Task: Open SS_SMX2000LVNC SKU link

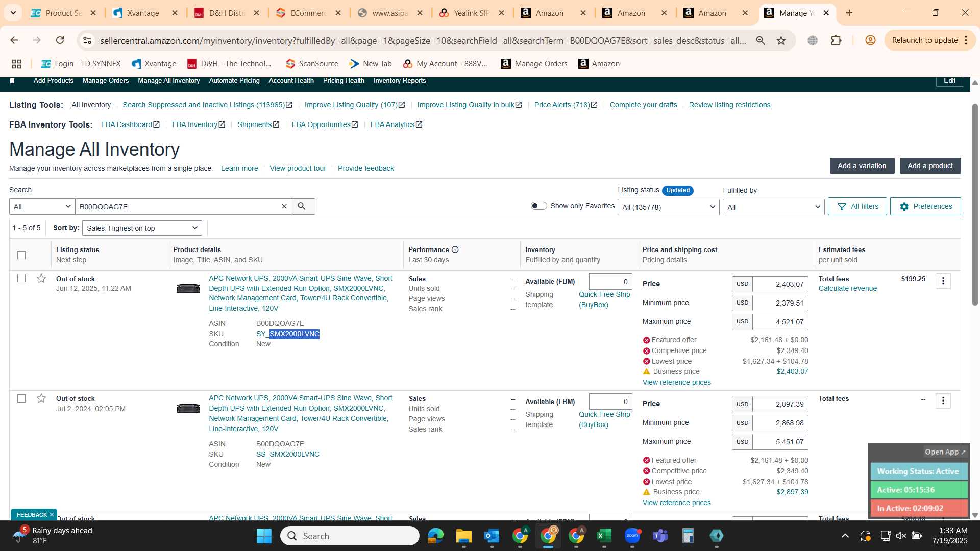Action: 288,454
